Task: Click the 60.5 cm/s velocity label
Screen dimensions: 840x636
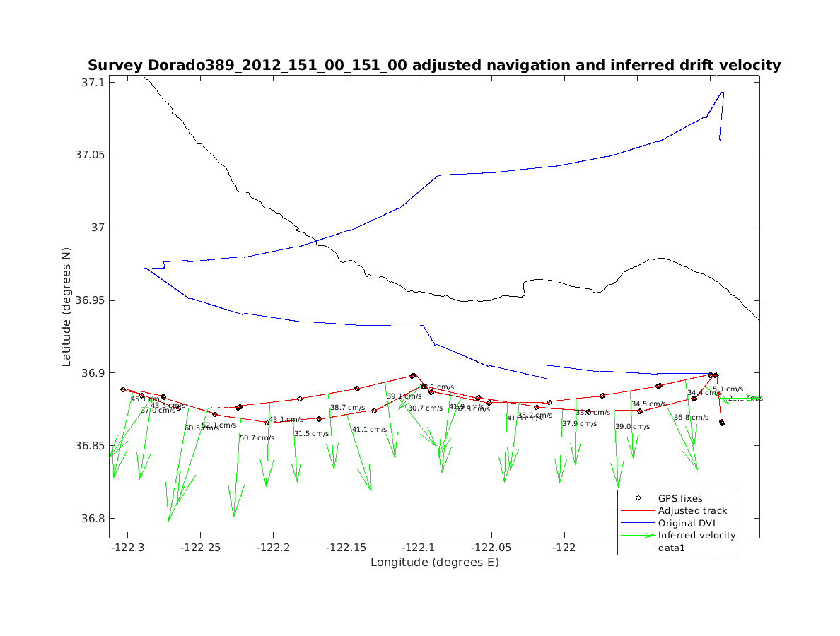Action: 202,428
